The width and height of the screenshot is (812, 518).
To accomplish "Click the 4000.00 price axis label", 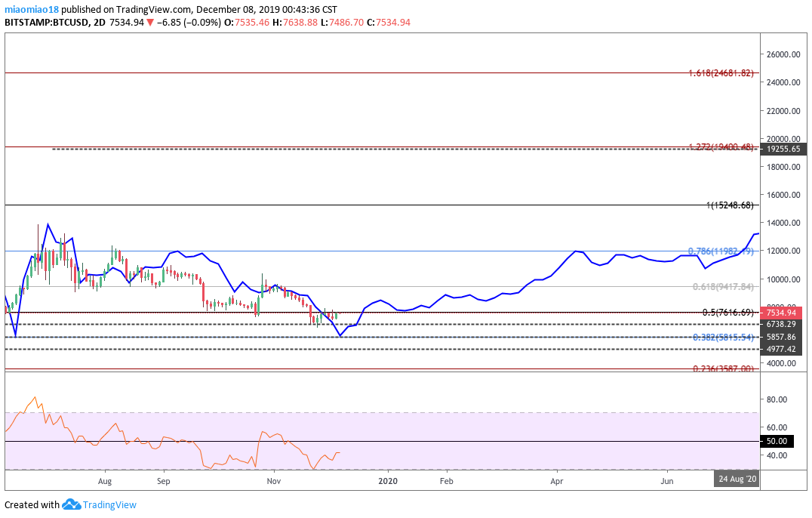I will click(781, 363).
